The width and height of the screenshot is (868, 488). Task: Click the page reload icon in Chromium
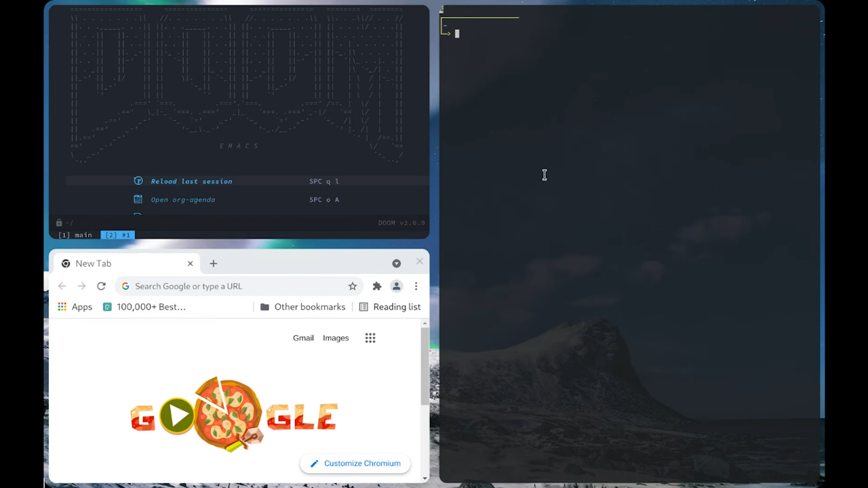pyautogui.click(x=100, y=286)
